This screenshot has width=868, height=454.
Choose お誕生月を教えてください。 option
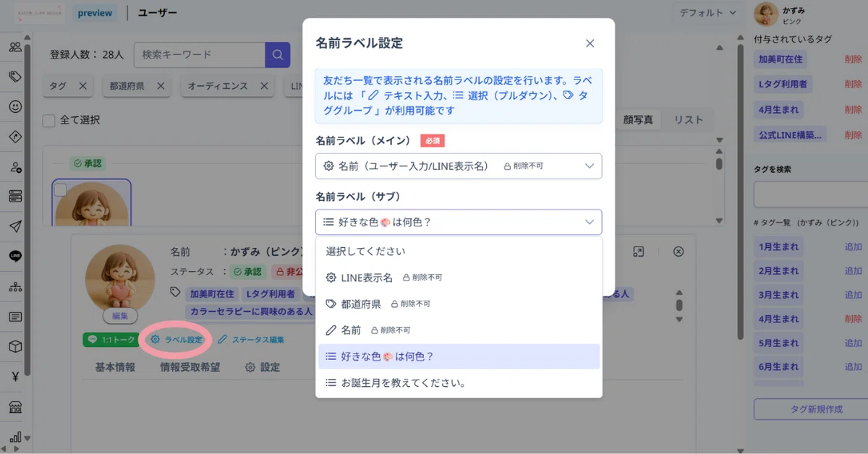tap(459, 382)
